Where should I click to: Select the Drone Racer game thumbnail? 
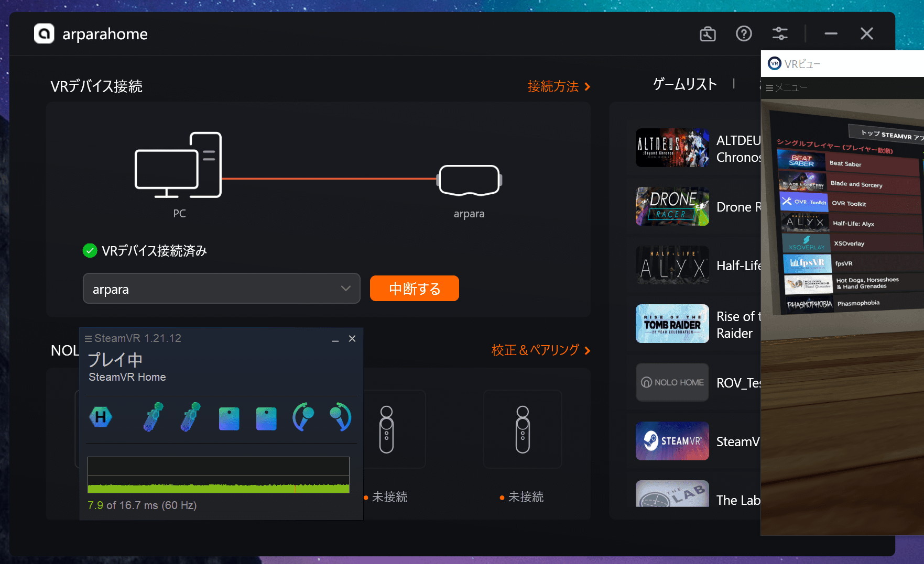[x=672, y=206]
